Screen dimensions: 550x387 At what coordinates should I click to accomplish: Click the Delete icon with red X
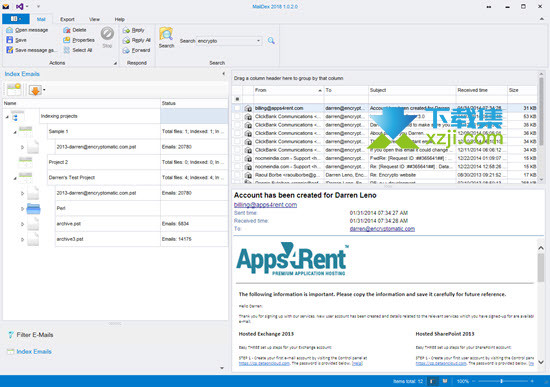[67, 30]
